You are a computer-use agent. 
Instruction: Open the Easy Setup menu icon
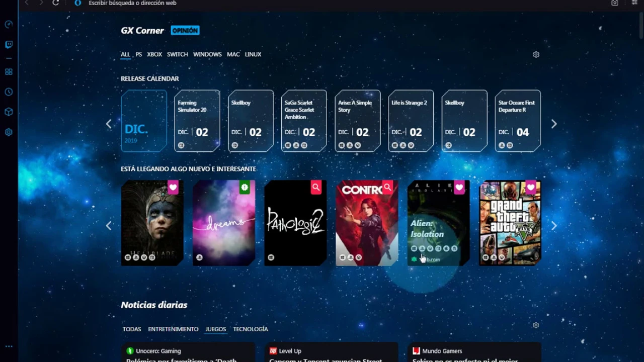pos(634,3)
